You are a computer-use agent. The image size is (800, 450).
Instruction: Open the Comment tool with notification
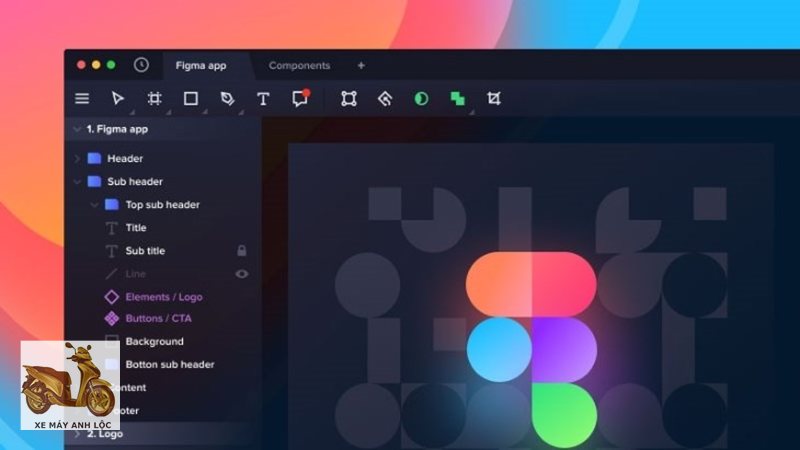point(301,98)
